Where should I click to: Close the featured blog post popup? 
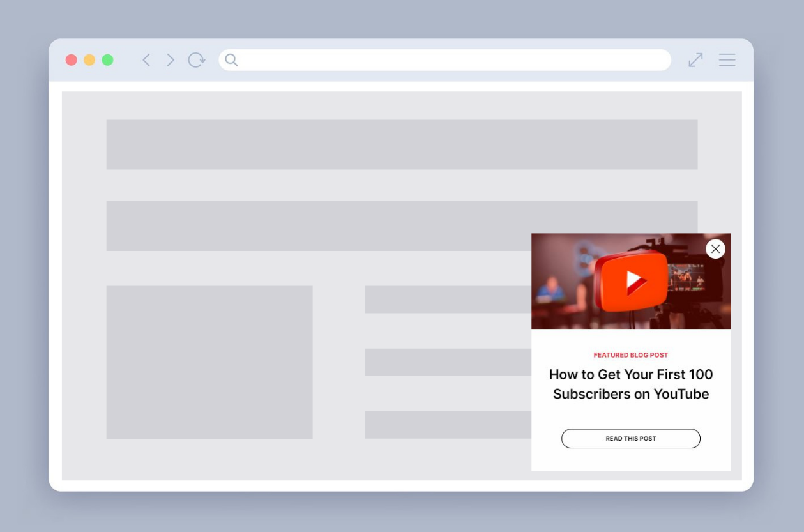pos(715,249)
